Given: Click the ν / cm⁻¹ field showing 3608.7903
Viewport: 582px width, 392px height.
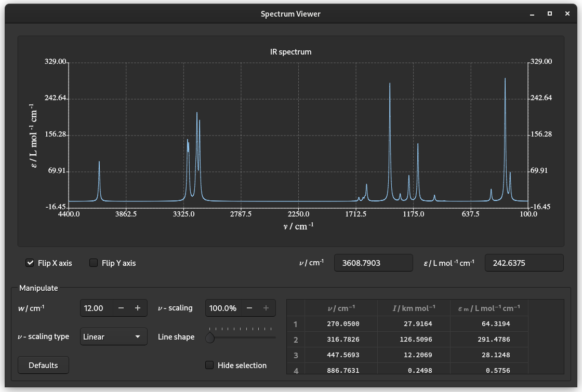Looking at the screenshot, I should tap(374, 263).
